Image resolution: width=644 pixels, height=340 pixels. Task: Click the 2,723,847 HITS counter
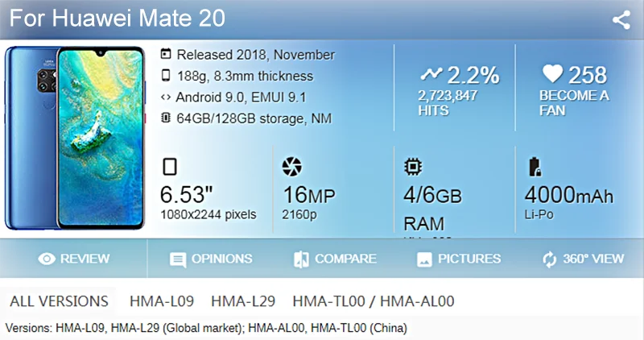[x=448, y=103]
